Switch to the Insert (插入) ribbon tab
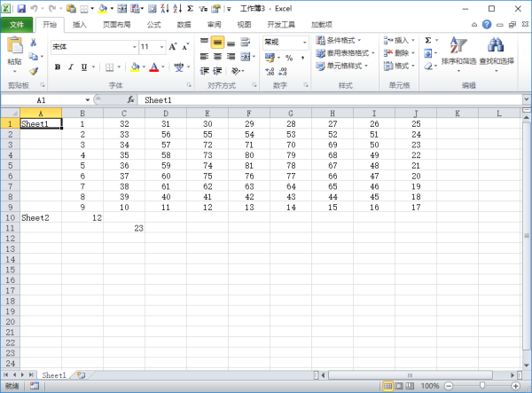This screenshot has width=532, height=393. coord(80,25)
